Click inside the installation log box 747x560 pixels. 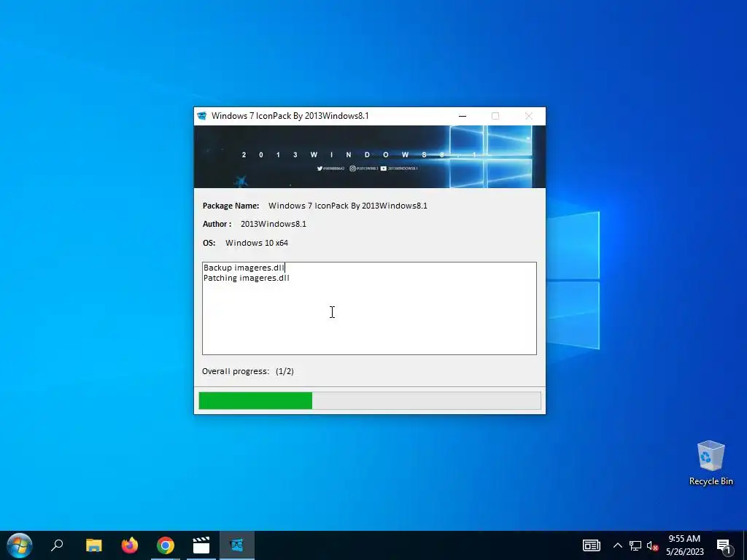click(x=369, y=308)
